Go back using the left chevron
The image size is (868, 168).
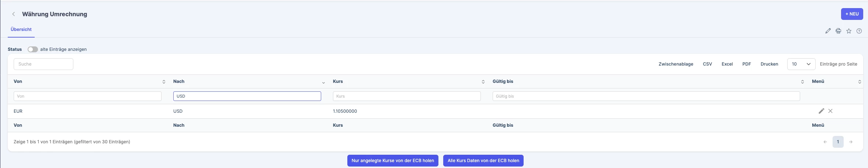[x=14, y=14]
